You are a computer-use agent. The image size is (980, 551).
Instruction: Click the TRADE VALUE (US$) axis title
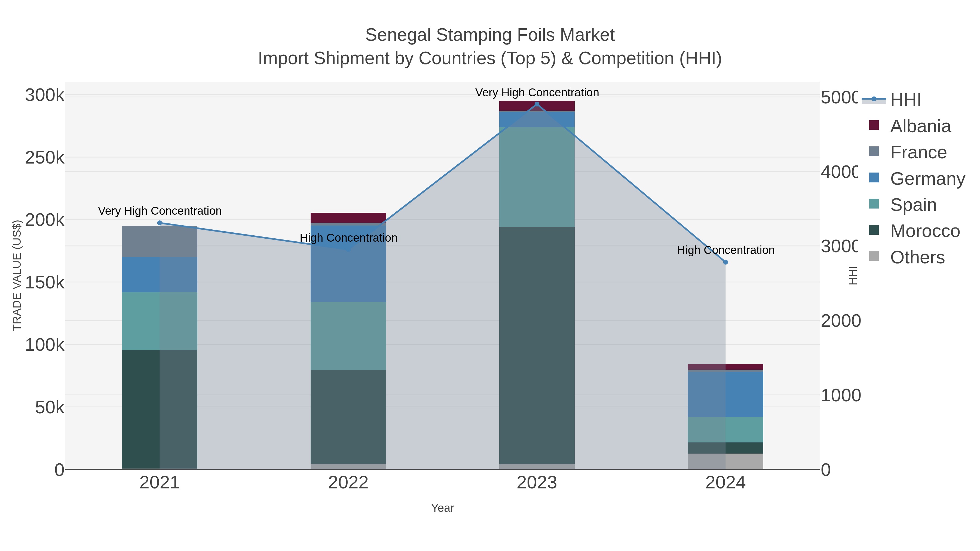(17, 275)
